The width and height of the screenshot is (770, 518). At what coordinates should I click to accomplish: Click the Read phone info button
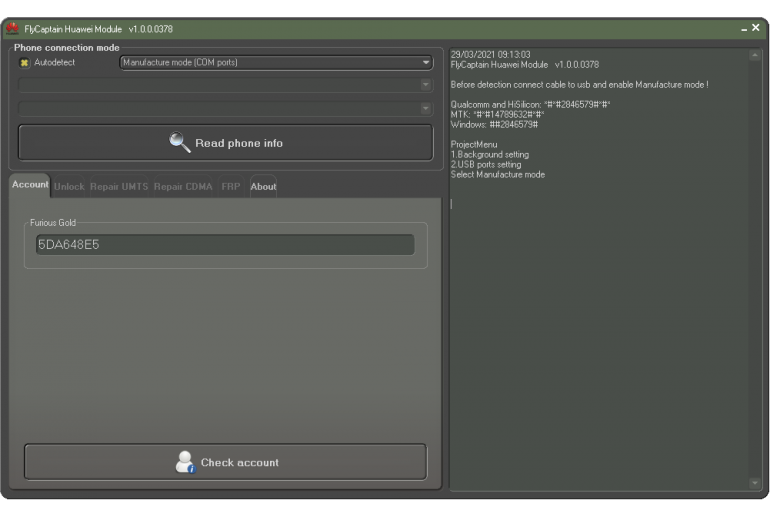[226, 143]
